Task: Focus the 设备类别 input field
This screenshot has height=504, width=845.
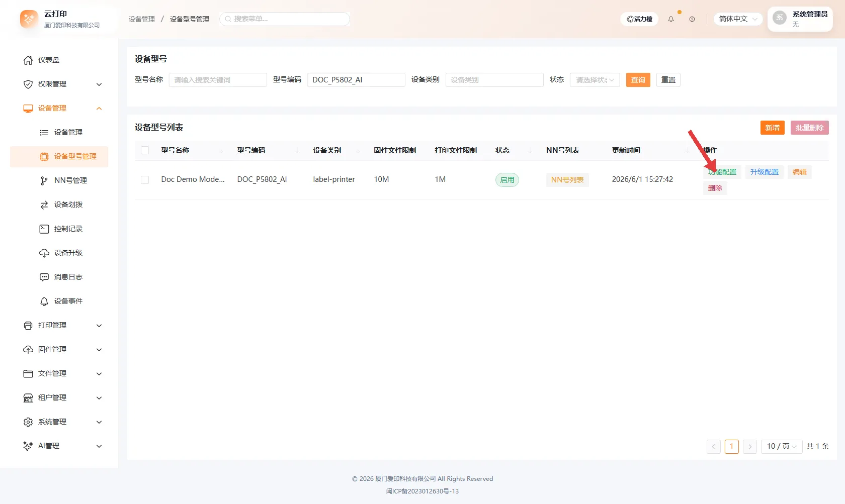Action: (x=494, y=80)
